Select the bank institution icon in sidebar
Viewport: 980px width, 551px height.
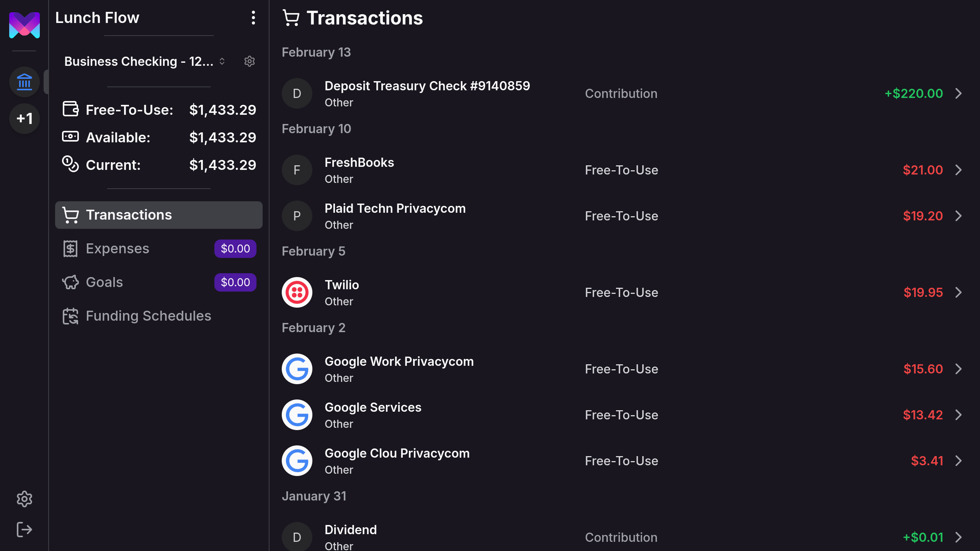(x=24, y=82)
